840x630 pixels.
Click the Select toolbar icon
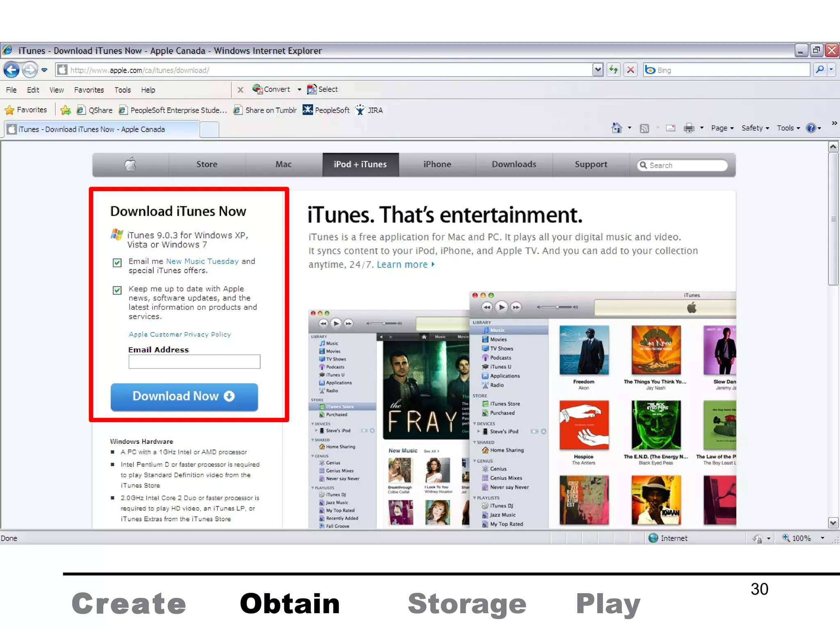(x=312, y=89)
